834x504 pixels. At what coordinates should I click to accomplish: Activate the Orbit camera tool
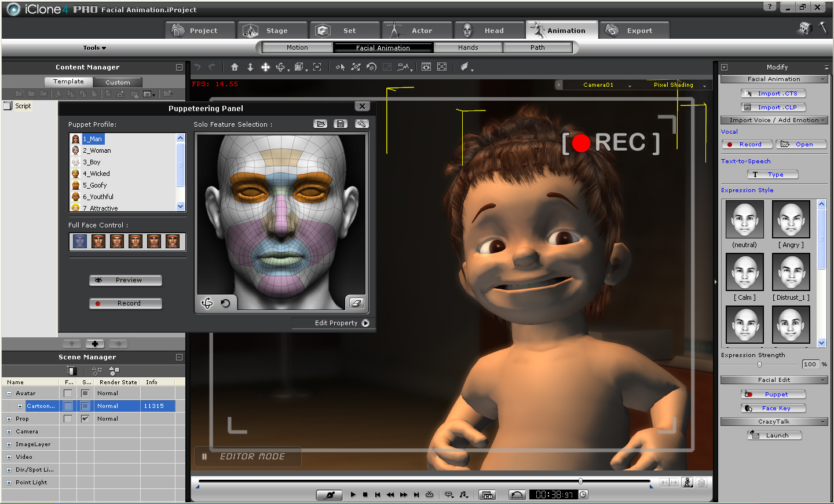pos(281,67)
